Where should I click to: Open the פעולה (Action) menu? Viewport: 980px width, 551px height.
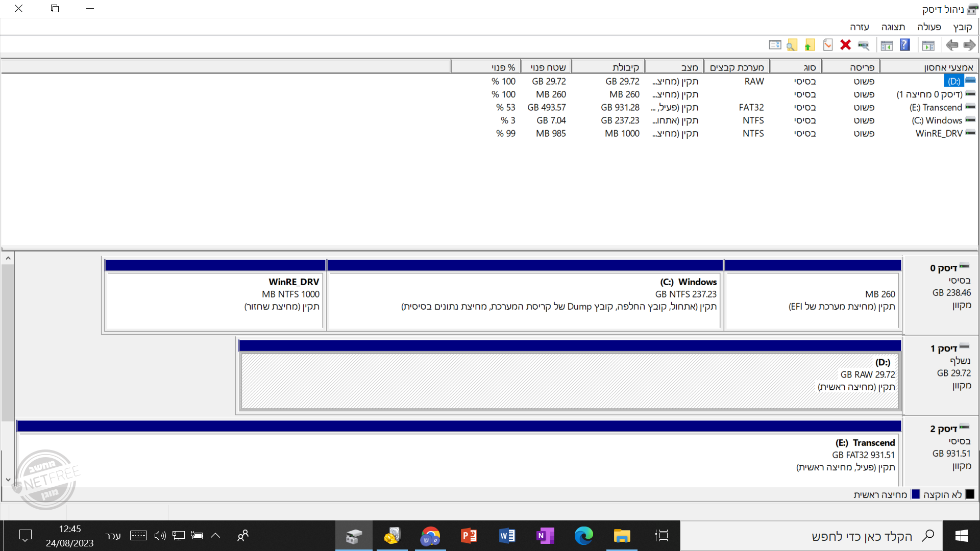pyautogui.click(x=928, y=27)
